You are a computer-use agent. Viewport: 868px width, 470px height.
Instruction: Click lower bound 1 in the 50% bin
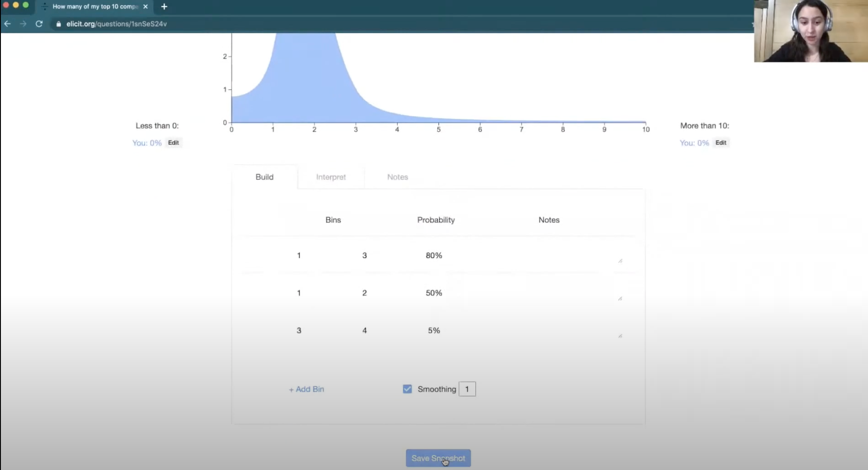click(299, 293)
